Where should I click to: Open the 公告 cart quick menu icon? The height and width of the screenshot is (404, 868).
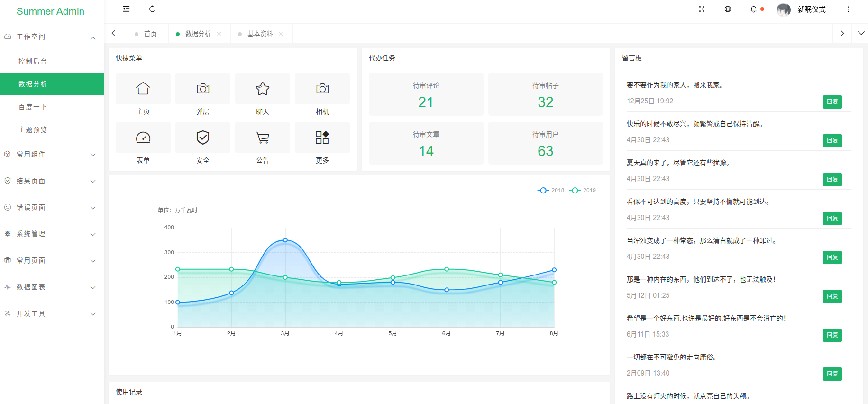pyautogui.click(x=263, y=138)
